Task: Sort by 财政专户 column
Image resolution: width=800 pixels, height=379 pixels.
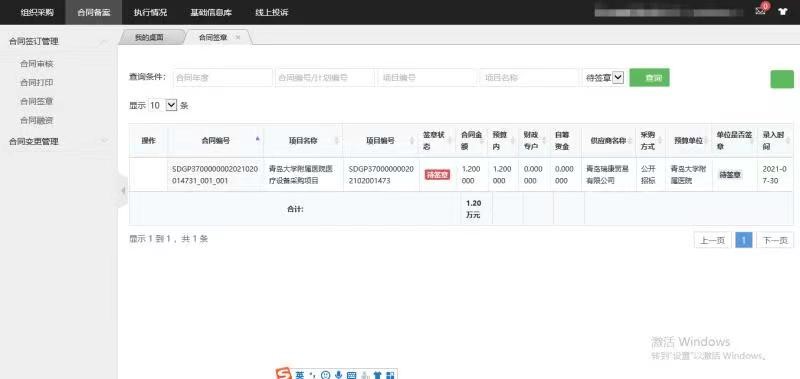Action: (x=545, y=141)
